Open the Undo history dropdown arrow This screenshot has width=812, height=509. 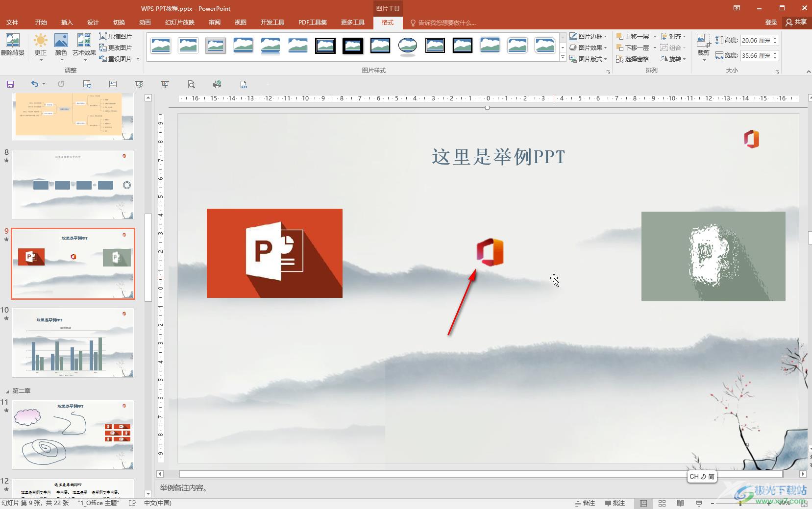point(44,84)
